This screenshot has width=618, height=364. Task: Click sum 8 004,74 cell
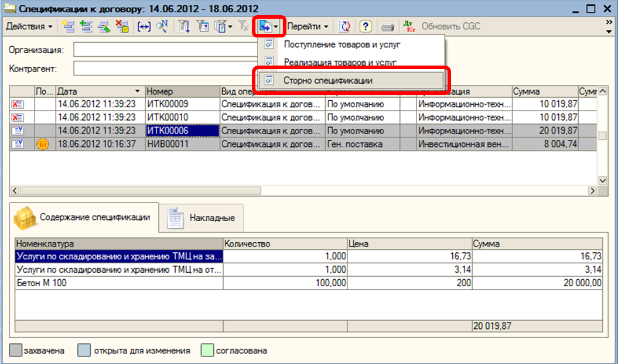pos(545,144)
